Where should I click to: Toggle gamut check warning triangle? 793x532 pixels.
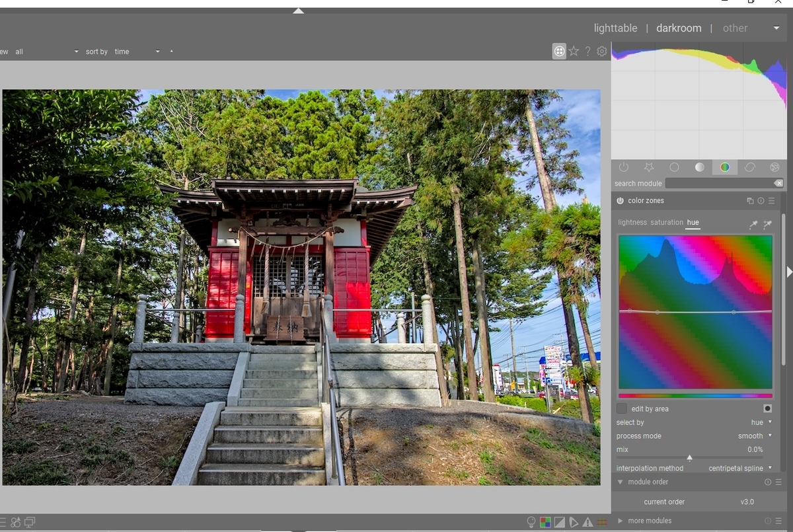[587, 522]
